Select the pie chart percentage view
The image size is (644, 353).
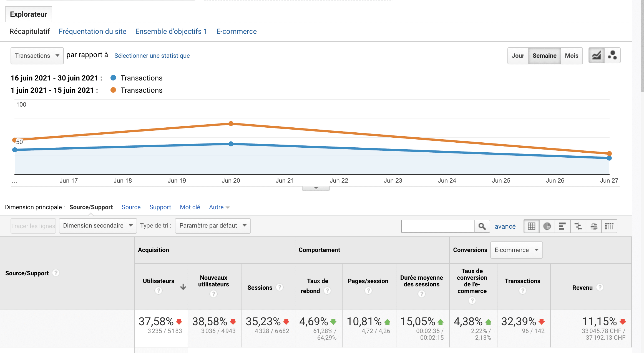(547, 226)
